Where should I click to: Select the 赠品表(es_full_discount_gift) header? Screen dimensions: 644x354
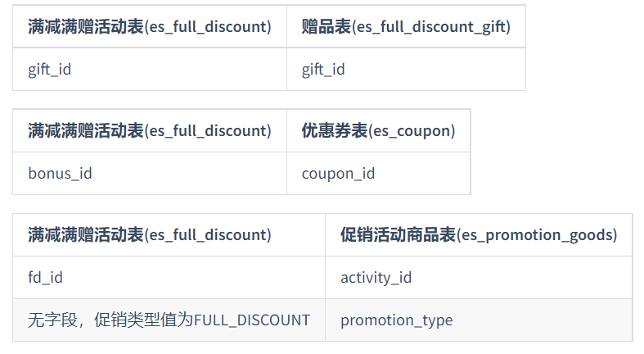point(406,27)
